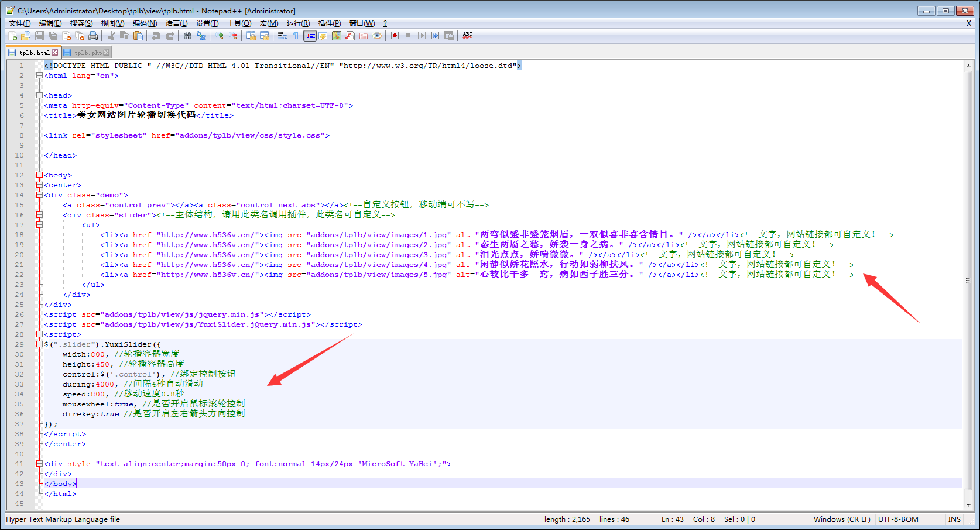Collapse the slider div fold on line 16
The image size is (980, 530).
coord(39,215)
